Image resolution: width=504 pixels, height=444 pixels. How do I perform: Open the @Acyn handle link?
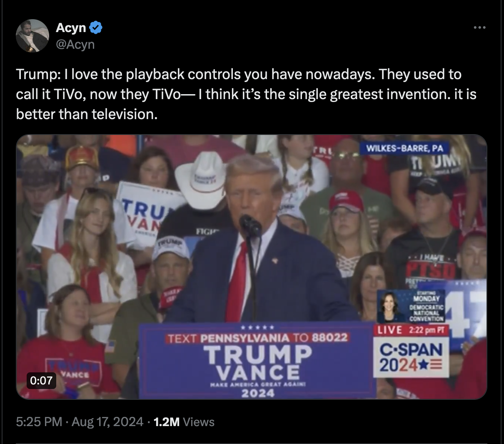(75, 44)
